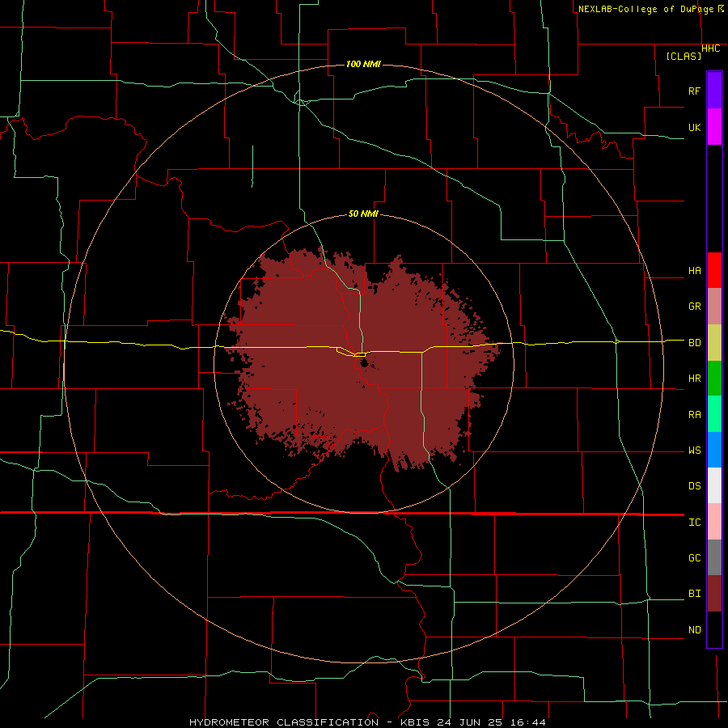Click the RF legend label
The height and width of the screenshot is (728, 728).
694,91
